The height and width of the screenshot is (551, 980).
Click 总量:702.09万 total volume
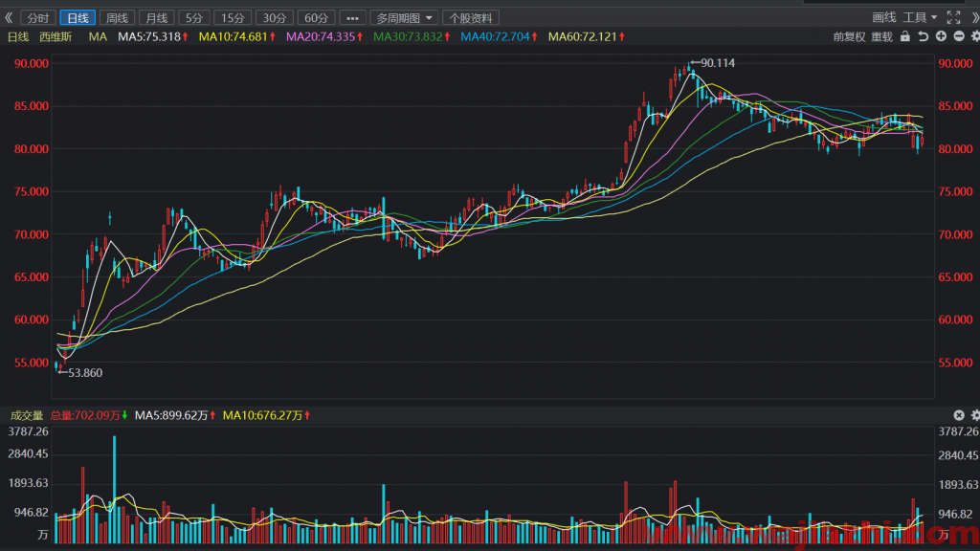tap(89, 415)
